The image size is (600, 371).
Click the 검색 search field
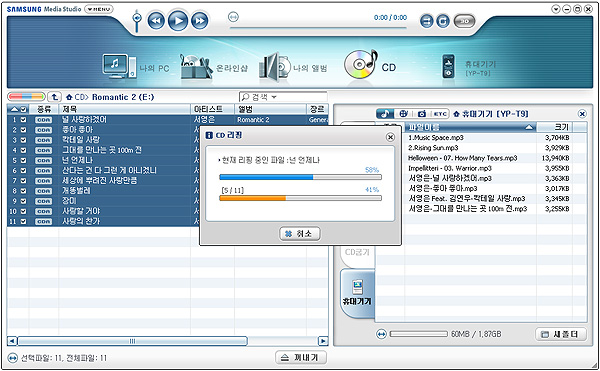(x=283, y=97)
